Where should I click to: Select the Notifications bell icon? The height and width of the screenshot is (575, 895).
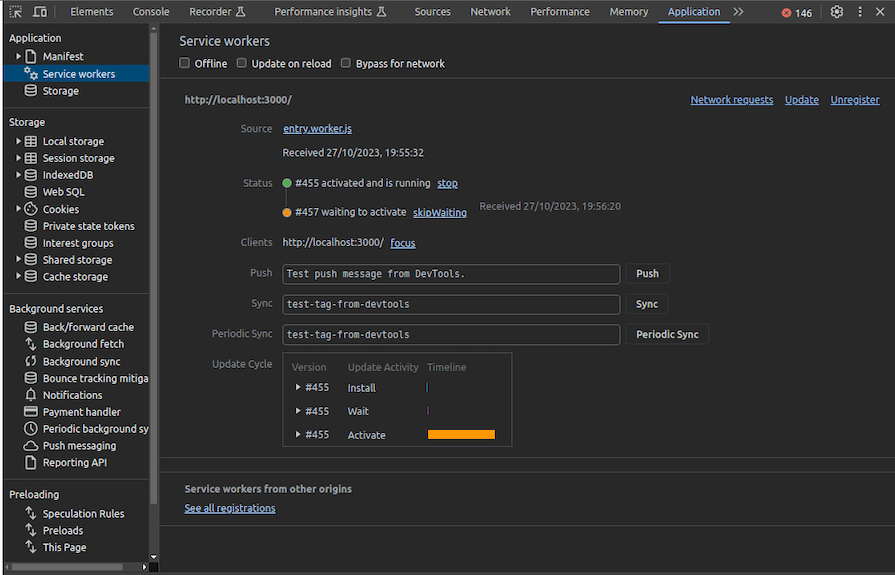pyautogui.click(x=31, y=395)
